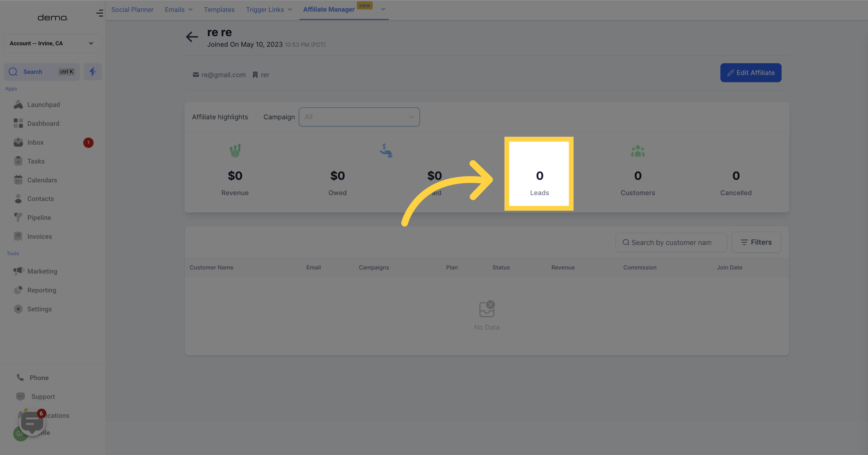Screen dimensions: 868x455
Task: Open the Trigger Links tab
Action: click(265, 10)
